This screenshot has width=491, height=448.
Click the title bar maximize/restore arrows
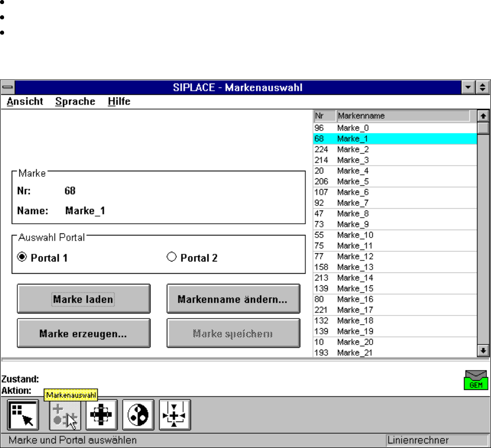tap(482, 87)
